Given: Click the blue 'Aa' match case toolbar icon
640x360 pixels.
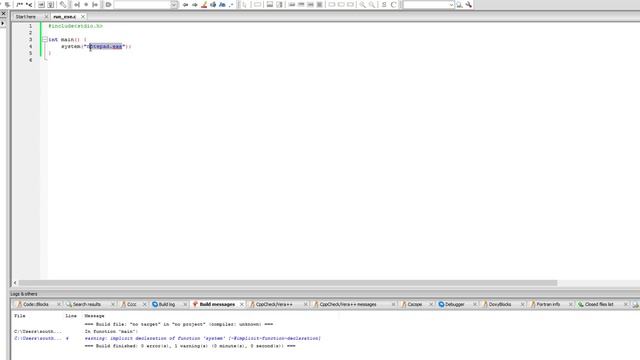Looking at the screenshot, I should 222,4.
